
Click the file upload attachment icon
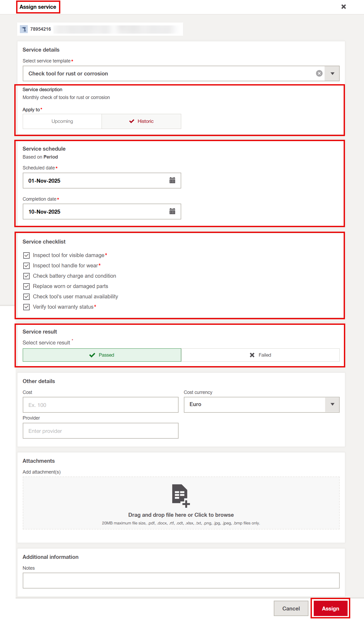pyautogui.click(x=181, y=496)
